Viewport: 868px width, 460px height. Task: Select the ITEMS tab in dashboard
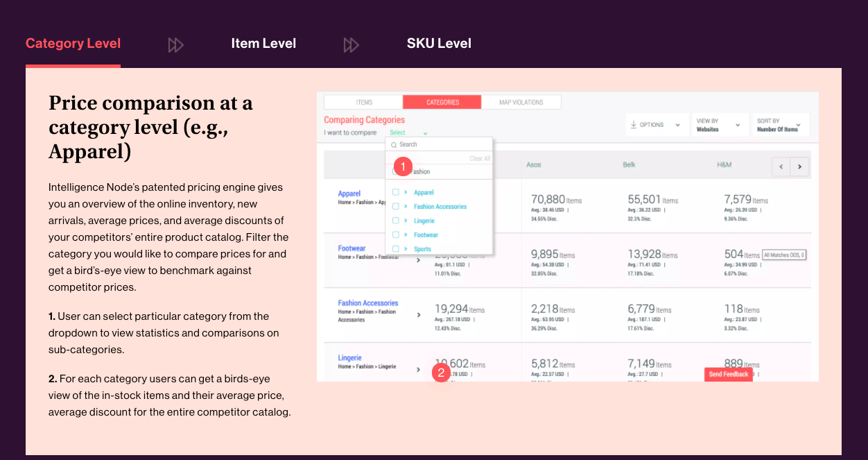click(364, 102)
